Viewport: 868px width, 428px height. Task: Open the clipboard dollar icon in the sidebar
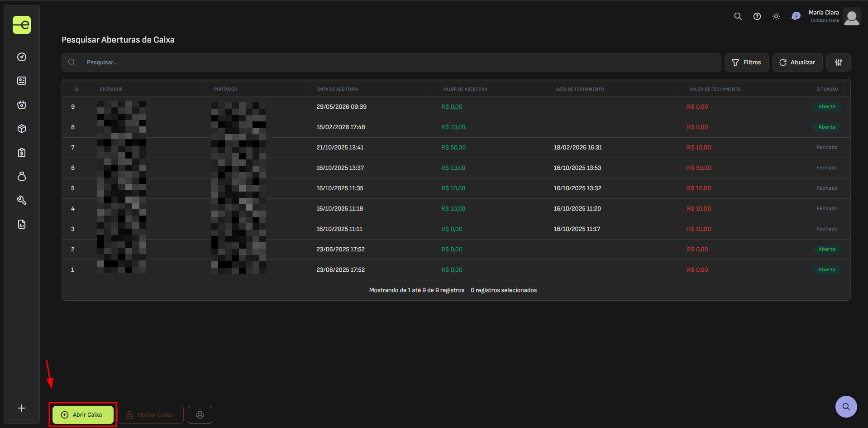click(22, 153)
